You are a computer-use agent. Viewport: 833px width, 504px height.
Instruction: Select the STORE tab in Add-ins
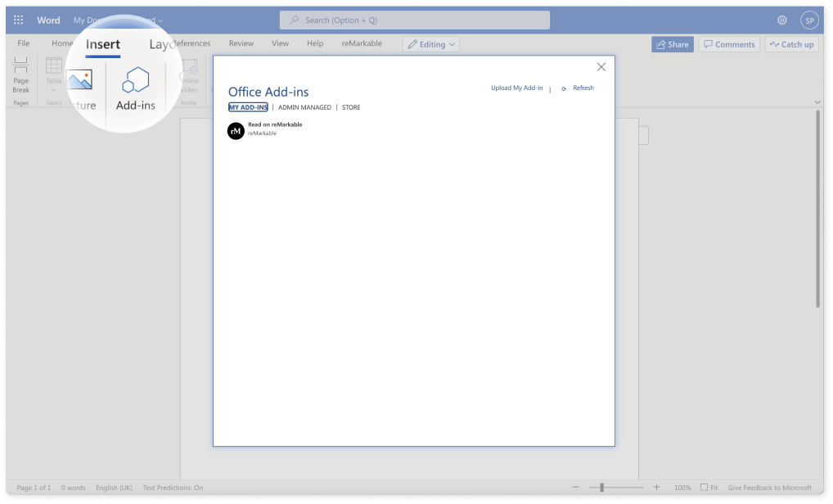(x=351, y=107)
